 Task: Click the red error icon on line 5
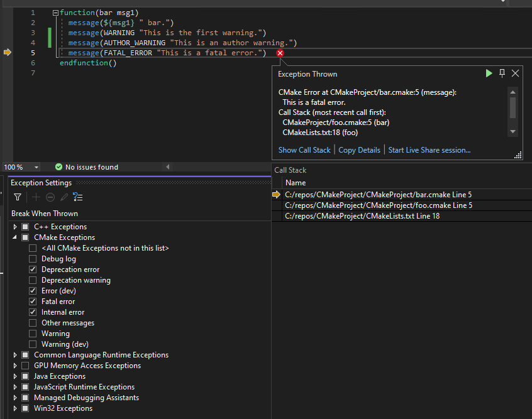(280, 53)
